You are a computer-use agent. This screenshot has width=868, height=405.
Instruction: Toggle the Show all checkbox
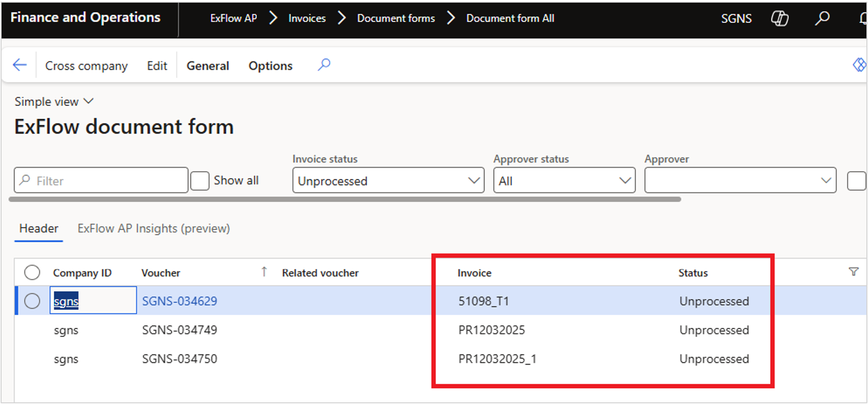[x=200, y=181]
